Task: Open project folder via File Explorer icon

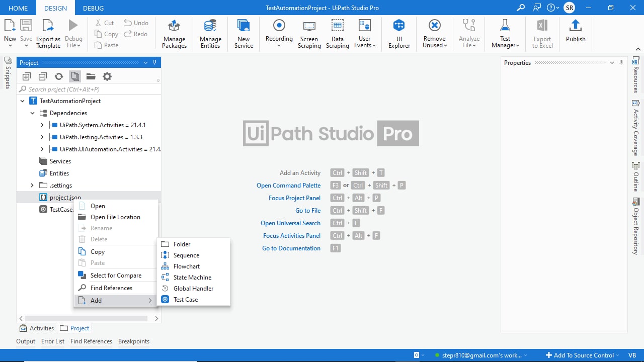Action: pyautogui.click(x=91, y=76)
